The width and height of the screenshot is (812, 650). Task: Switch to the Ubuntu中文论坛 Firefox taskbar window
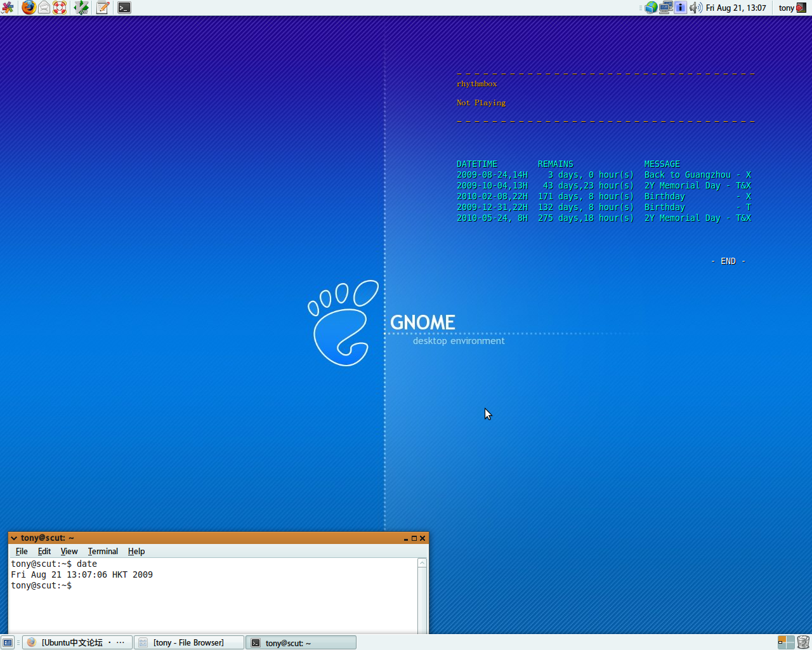pos(78,642)
